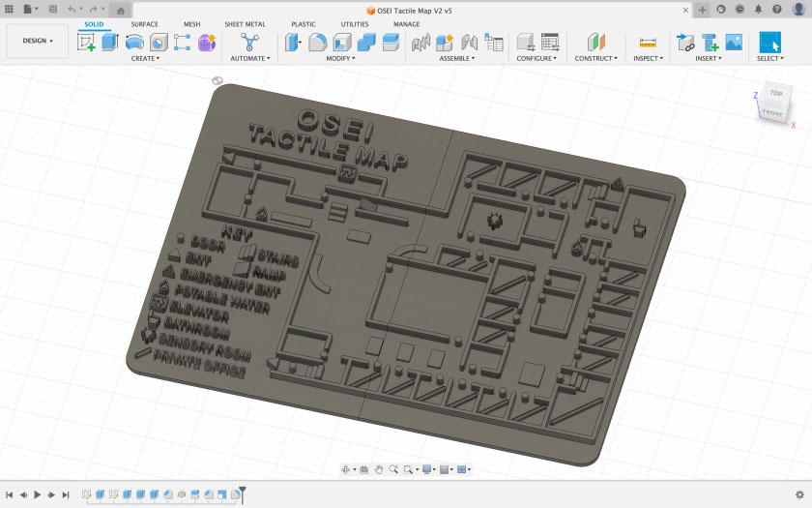Open the INSPECT dropdown menu

coord(648,58)
